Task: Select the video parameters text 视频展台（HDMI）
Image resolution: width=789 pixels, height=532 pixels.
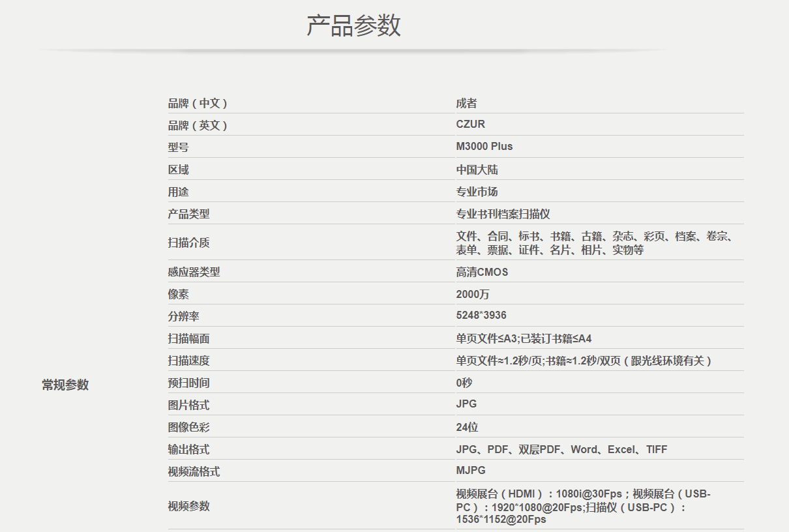Action: pos(584,507)
